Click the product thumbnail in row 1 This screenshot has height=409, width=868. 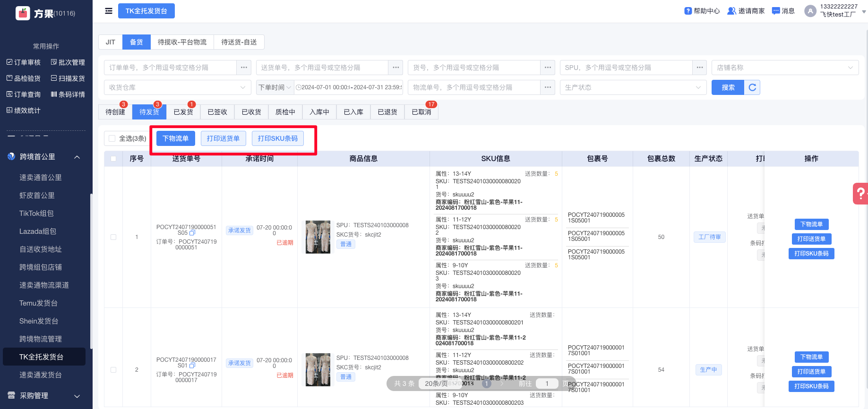[318, 237]
